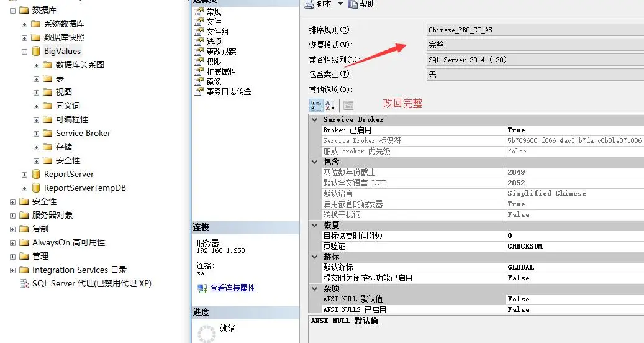Click the Integration Services 目录 folder icon
The width and height of the screenshot is (644, 343).
click(24, 270)
